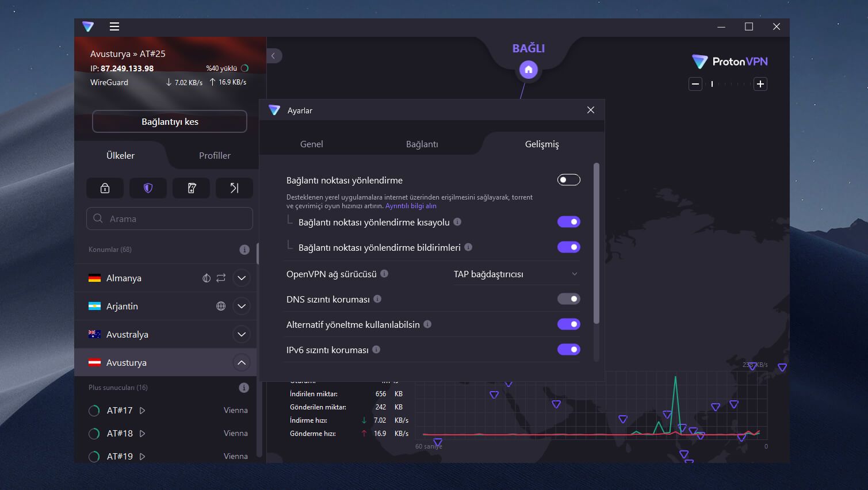Viewport: 868px width, 490px height.
Task: Click Bağlantıyı kes button
Action: coord(170,121)
